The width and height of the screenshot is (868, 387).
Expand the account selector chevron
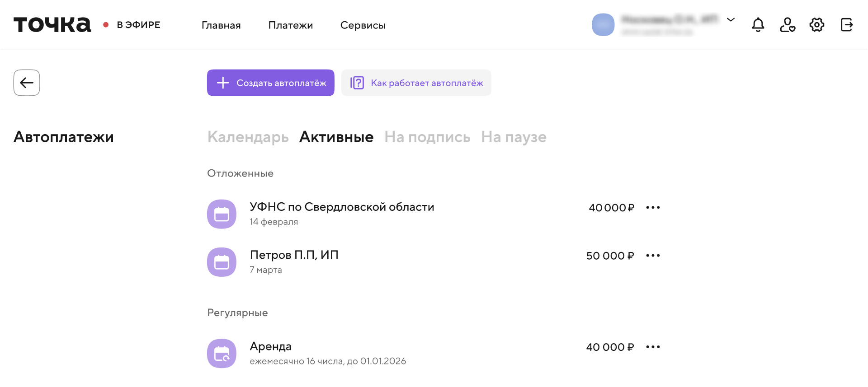[x=731, y=20]
